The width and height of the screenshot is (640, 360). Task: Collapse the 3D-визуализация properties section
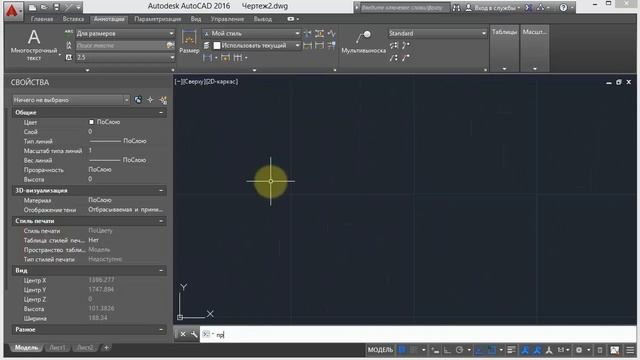[x=161, y=191]
